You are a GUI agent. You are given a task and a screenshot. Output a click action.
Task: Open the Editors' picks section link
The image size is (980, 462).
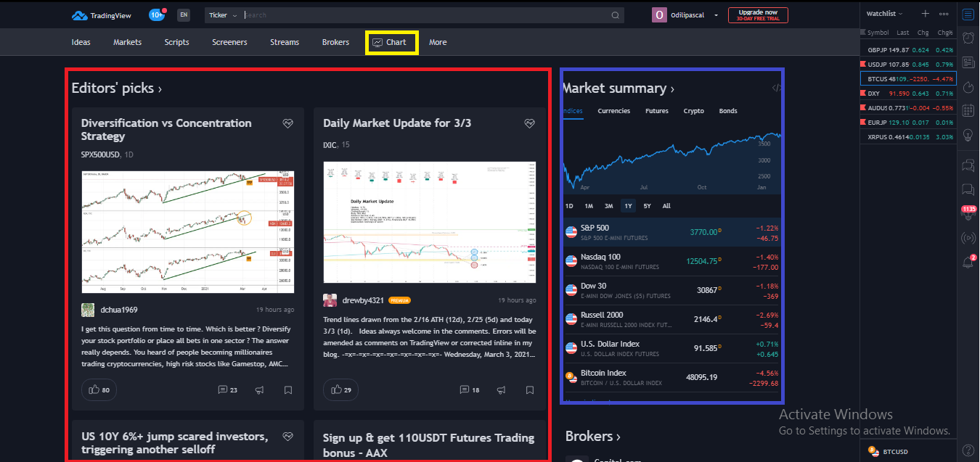pyautogui.click(x=116, y=88)
